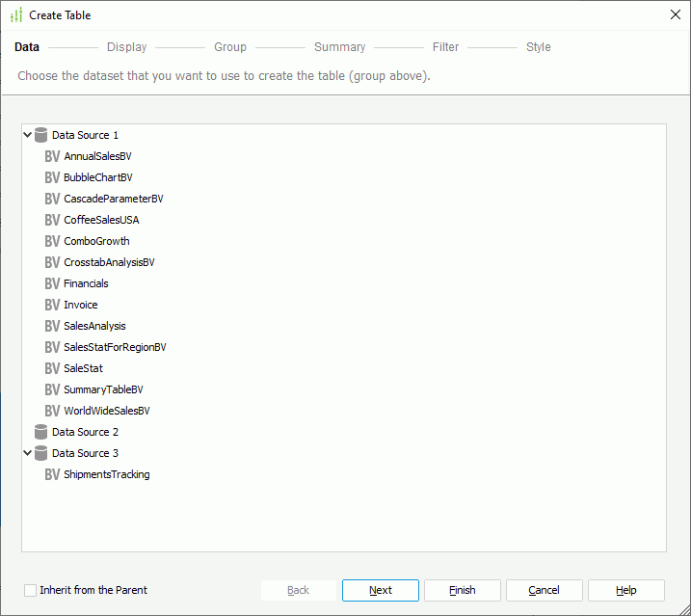Image resolution: width=691 pixels, height=616 pixels.
Task: Switch to the Display step tab
Action: pos(127,47)
